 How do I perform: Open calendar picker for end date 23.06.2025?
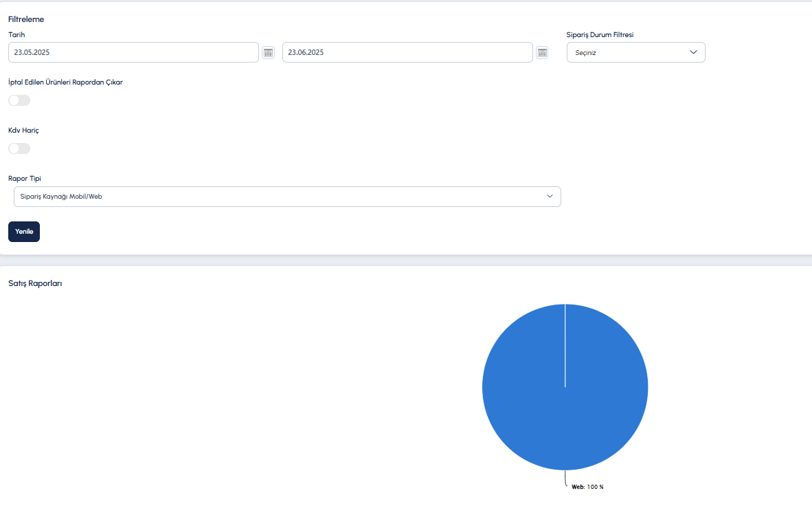pos(542,52)
